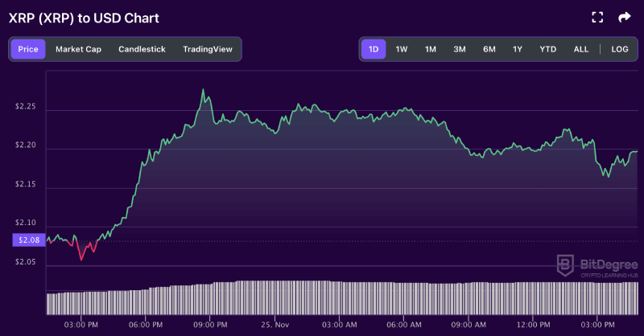This screenshot has width=644, height=336.
Task: Open the chart in fullscreen mode
Action: tap(597, 17)
